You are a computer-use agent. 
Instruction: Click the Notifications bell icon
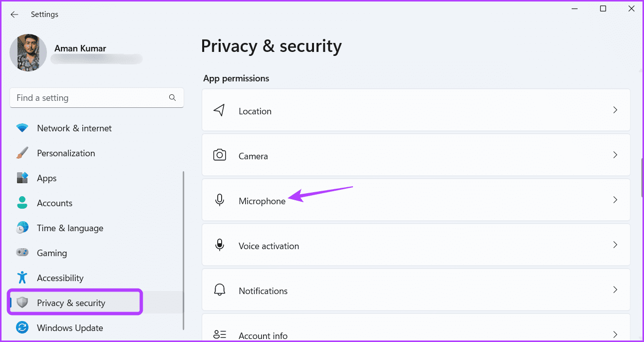pos(219,290)
